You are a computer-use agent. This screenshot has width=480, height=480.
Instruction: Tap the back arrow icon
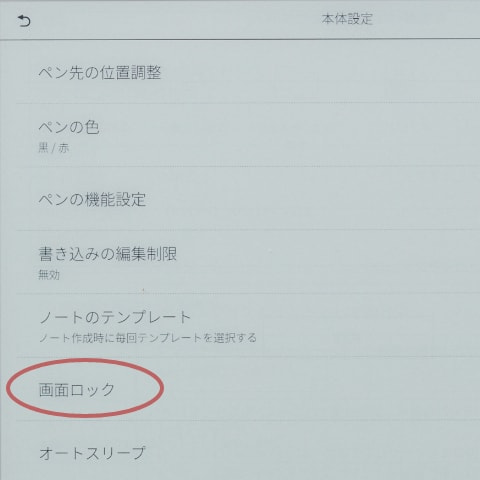point(24,21)
